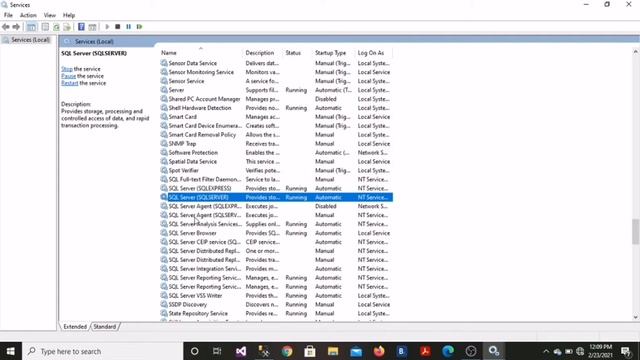
Task: Click the Back arrow in the toolbar
Action: [6, 27]
